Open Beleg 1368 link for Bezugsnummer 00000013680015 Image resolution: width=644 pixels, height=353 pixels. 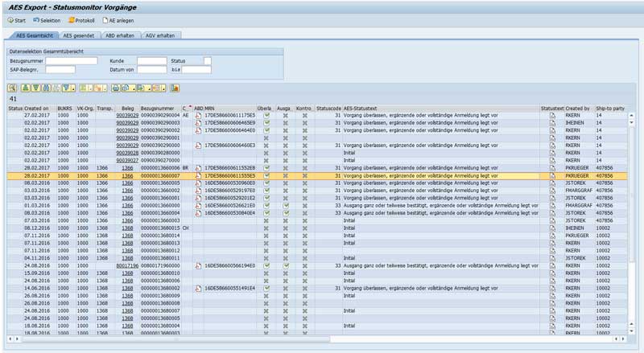[x=127, y=228]
